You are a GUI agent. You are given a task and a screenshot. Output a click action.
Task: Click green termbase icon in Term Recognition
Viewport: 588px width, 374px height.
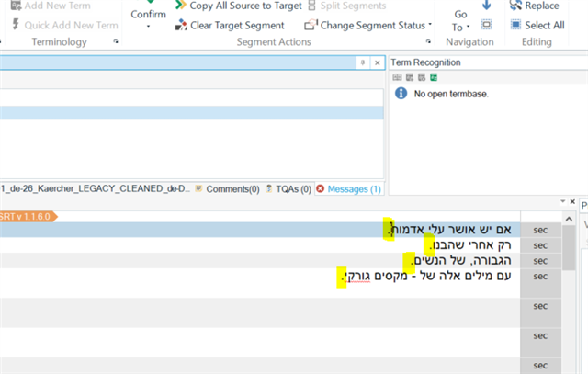(434, 77)
